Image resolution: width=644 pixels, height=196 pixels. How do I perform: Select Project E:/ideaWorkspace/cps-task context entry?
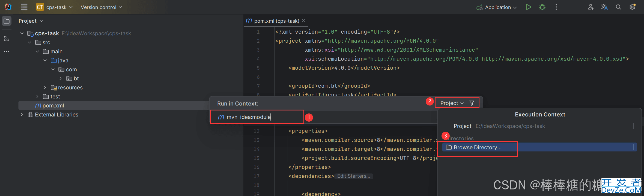click(x=540, y=126)
